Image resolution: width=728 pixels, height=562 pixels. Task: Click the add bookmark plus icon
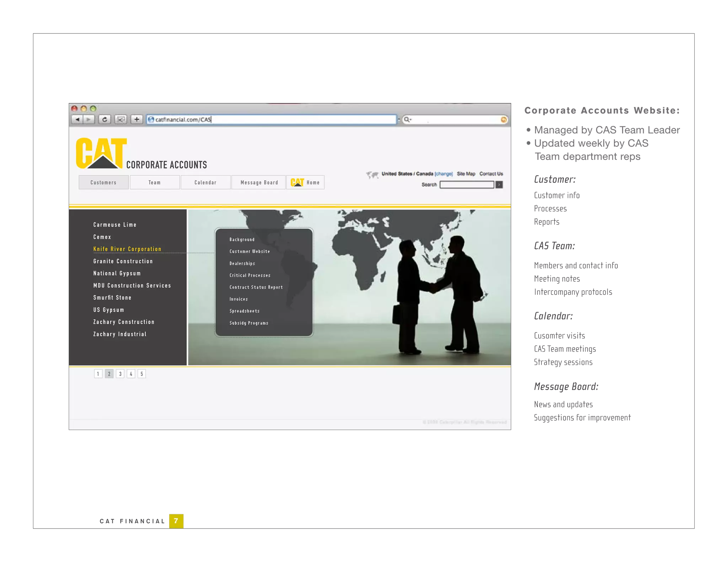[136, 119]
